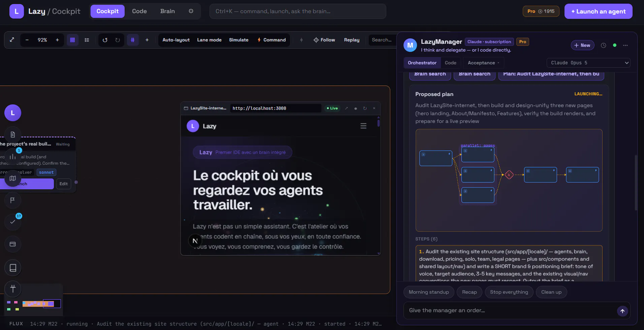This screenshot has width=644, height=330.
Task: Click the dim diamond icon before Follow
Action: point(301,40)
